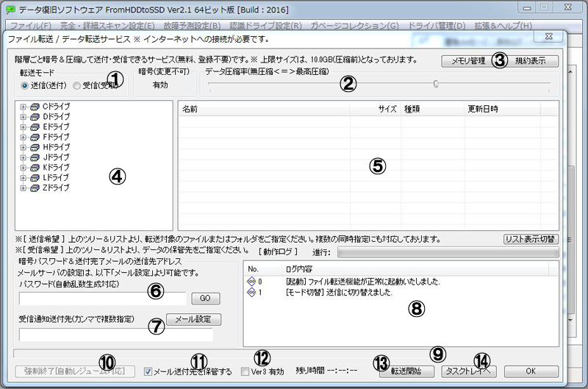The height and width of the screenshot is (389, 588).
Task: Expand the Dドライブ tree node
Action: (24, 117)
